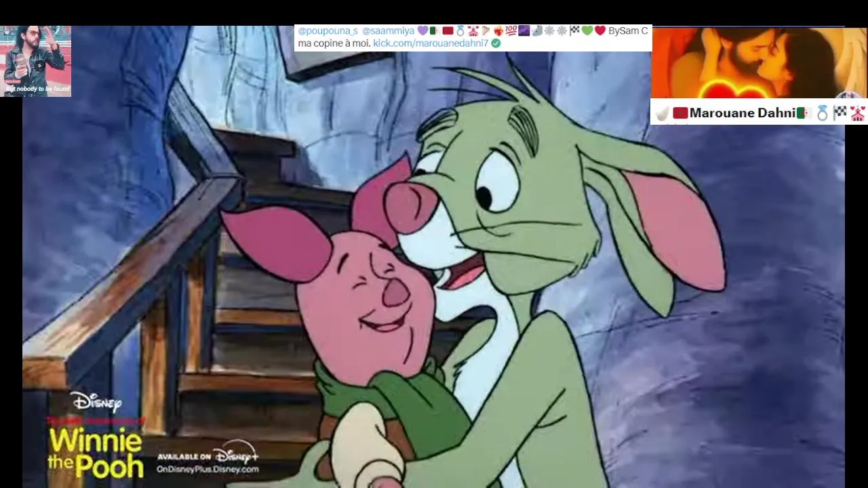The height and width of the screenshot is (488, 868).
Task: Click the purple heart emoji in the caption
Action: pos(422,31)
